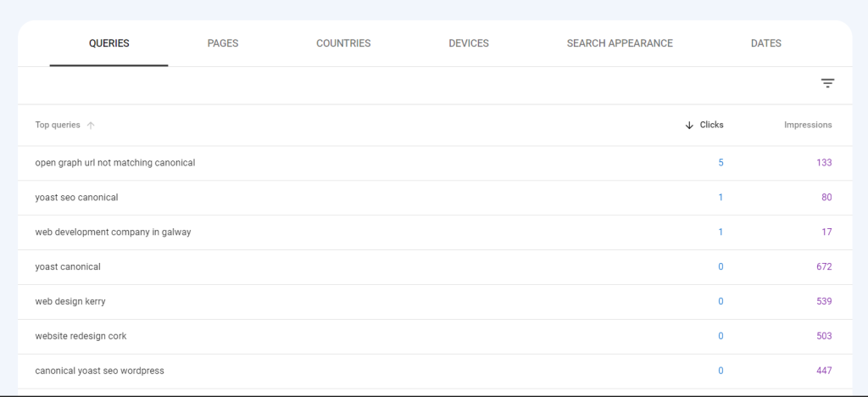Click clicks value 1 for yoast seo canonical

[x=721, y=197]
